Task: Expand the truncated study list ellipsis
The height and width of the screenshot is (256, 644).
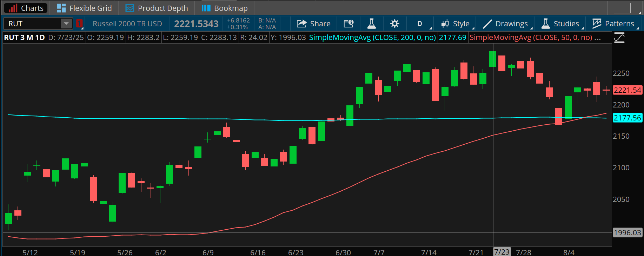Action: (597, 38)
